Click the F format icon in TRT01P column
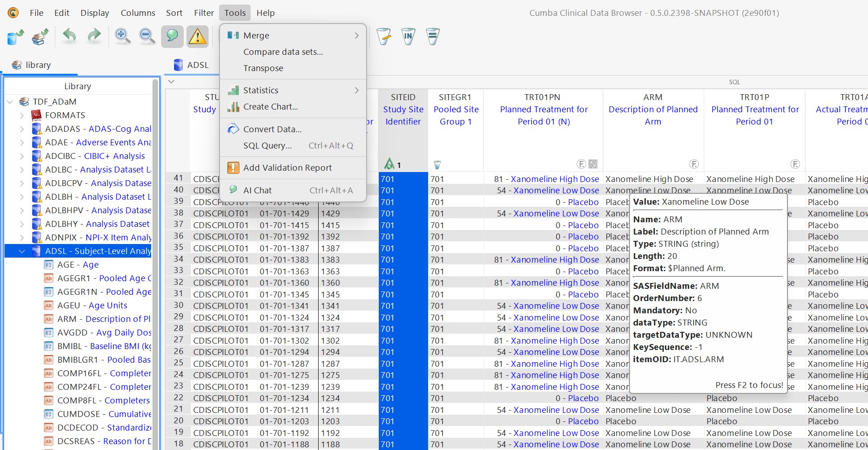This screenshot has width=868, height=450. pos(795,164)
